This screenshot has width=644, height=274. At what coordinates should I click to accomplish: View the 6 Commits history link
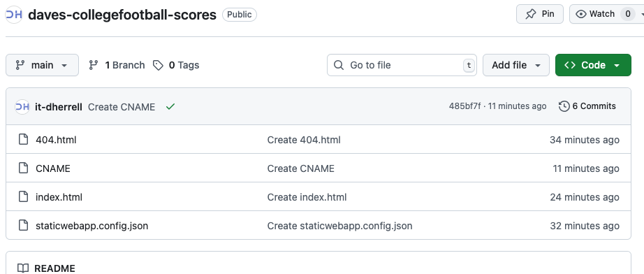[x=587, y=106]
